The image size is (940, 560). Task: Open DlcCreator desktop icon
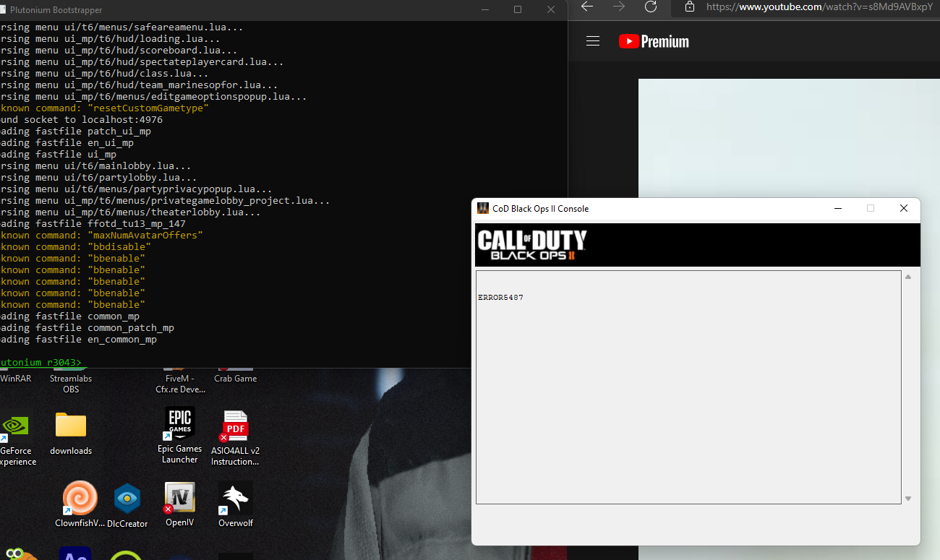[x=127, y=506]
